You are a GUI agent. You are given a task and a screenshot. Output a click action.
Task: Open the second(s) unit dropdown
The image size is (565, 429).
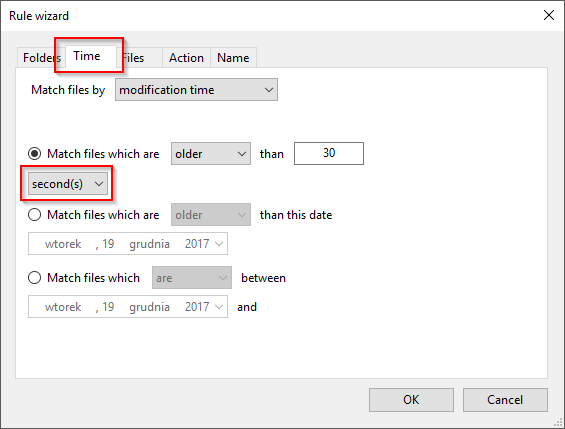point(68,184)
